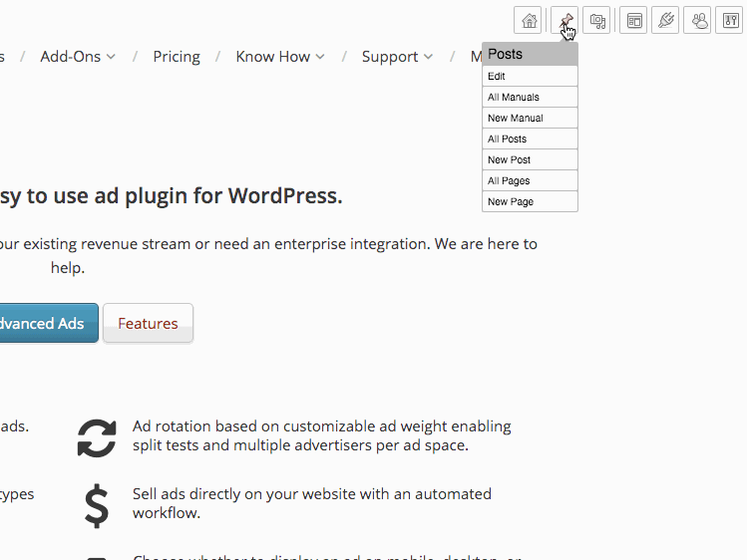Open the tools settings icon
This screenshot has height=560, width=747.
(x=729, y=21)
